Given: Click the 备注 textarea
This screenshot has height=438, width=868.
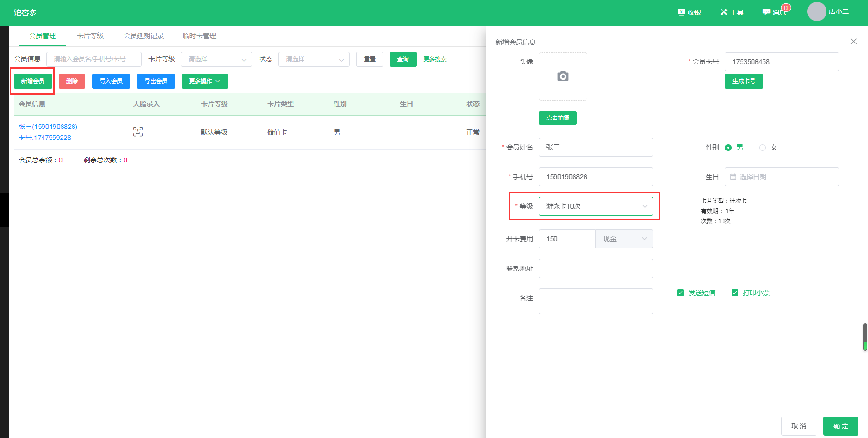Looking at the screenshot, I should [x=596, y=301].
